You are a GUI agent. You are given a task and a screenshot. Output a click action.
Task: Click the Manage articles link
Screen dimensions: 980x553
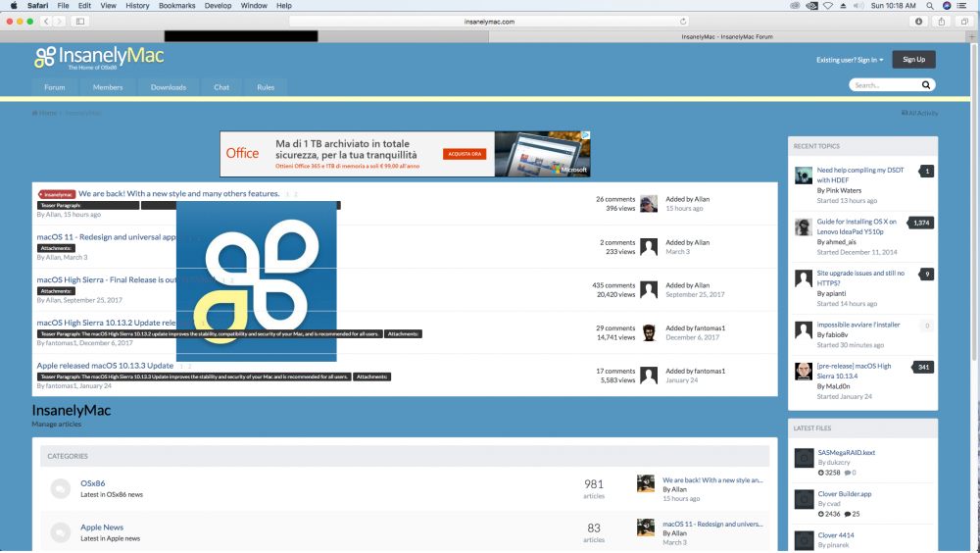coord(56,425)
